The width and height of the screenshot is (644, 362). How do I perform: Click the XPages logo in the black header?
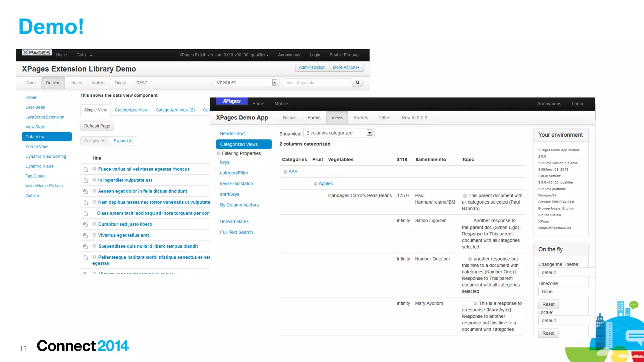coord(37,53)
